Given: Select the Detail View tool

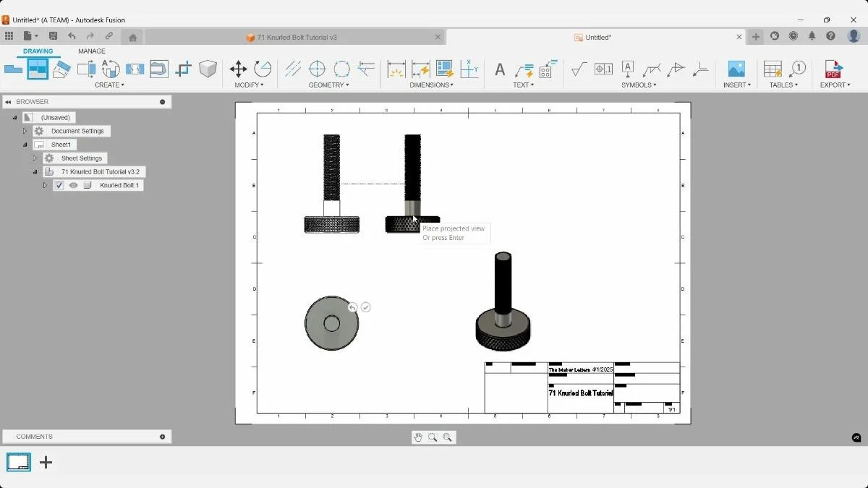Looking at the screenshot, I should point(111,69).
